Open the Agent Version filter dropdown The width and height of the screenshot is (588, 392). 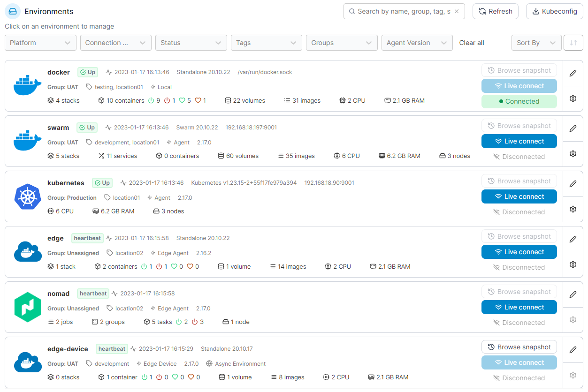point(417,43)
